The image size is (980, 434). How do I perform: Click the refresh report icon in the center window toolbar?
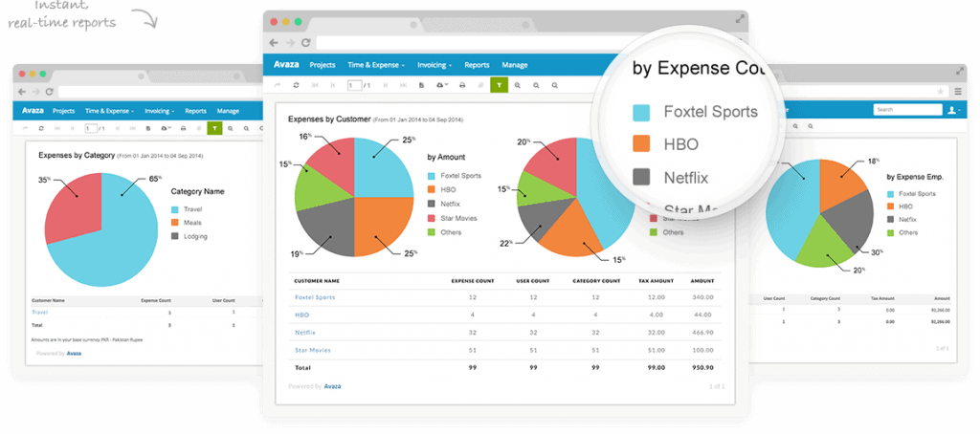pyautogui.click(x=297, y=85)
